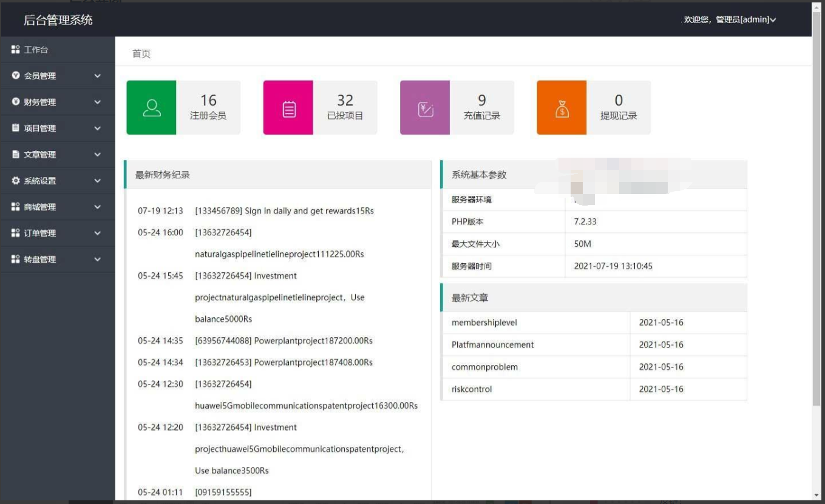Click the purple recharge record icon

(x=426, y=109)
